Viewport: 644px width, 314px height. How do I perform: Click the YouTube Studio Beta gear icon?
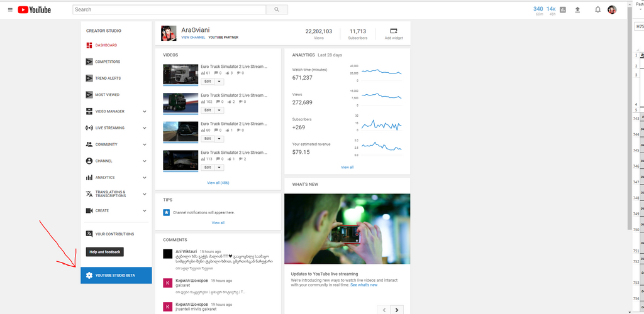click(89, 276)
